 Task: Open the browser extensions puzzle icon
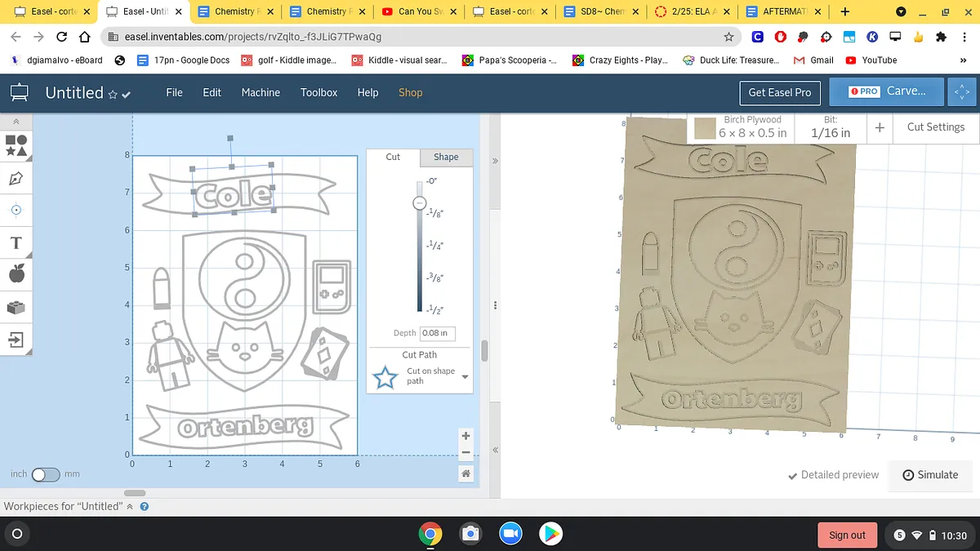point(941,37)
